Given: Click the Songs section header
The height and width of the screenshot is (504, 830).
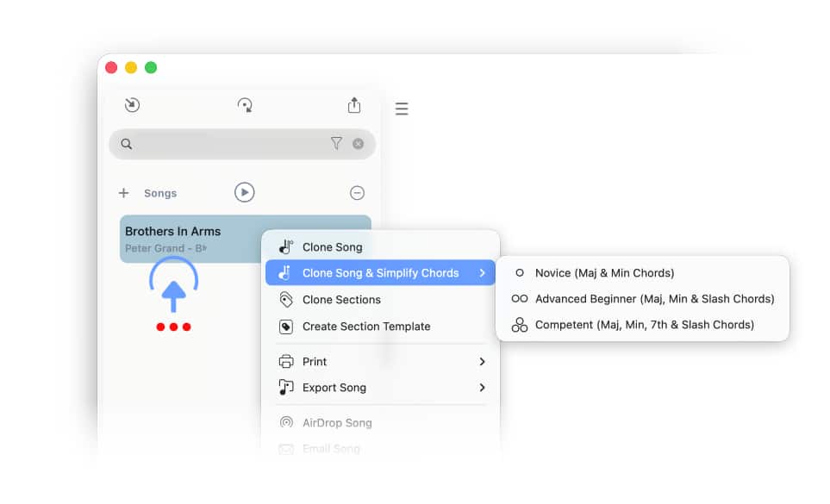Looking at the screenshot, I should 160,194.
